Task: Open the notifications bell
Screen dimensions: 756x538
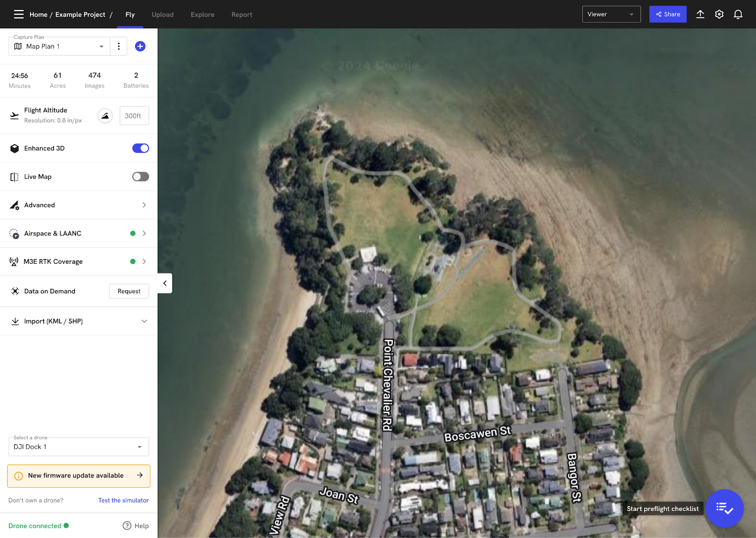Action: click(x=738, y=14)
